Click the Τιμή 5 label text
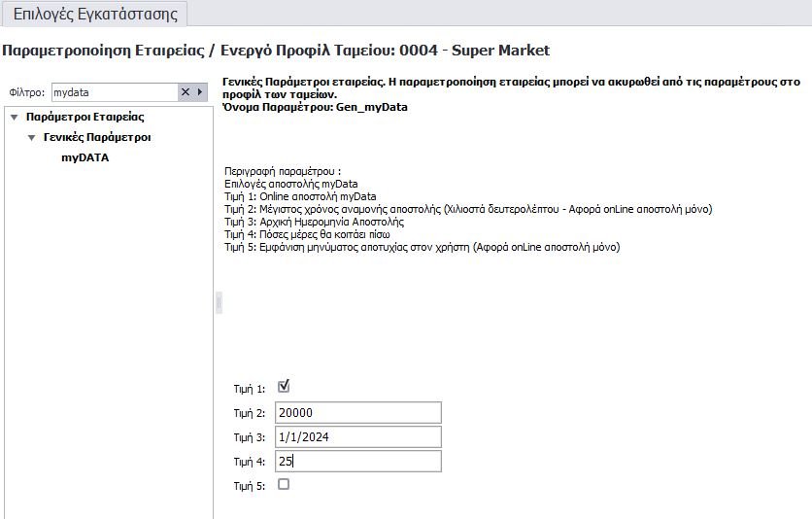The height and width of the screenshot is (519, 812). coord(249,486)
